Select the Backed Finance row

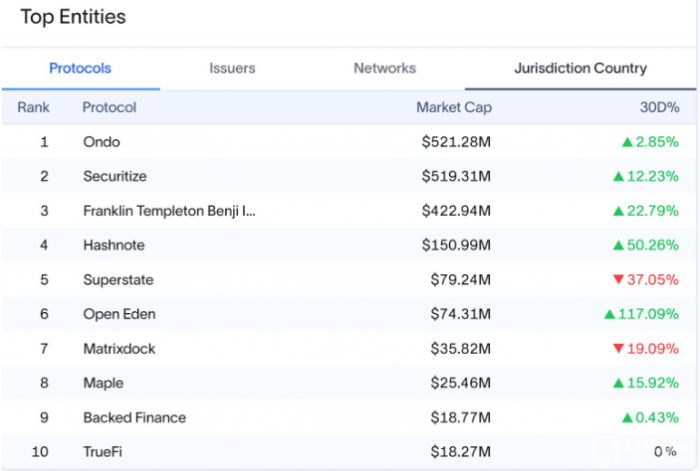click(134, 418)
